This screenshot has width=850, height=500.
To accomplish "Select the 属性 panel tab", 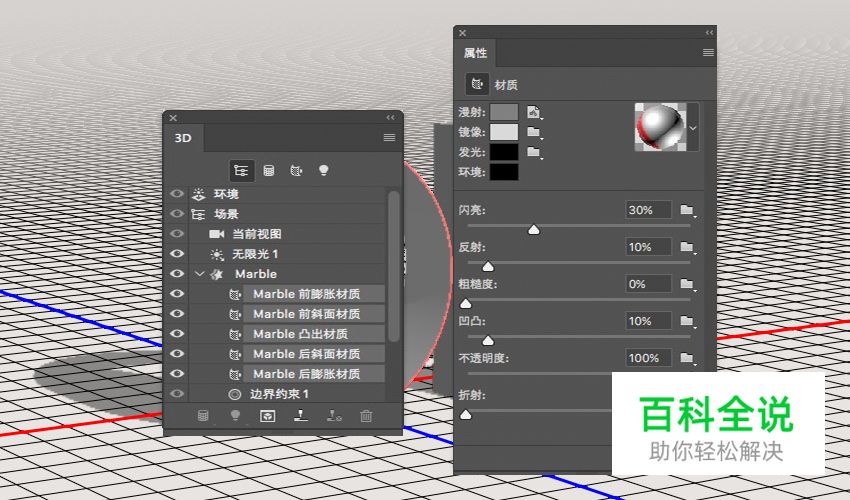I will point(475,53).
